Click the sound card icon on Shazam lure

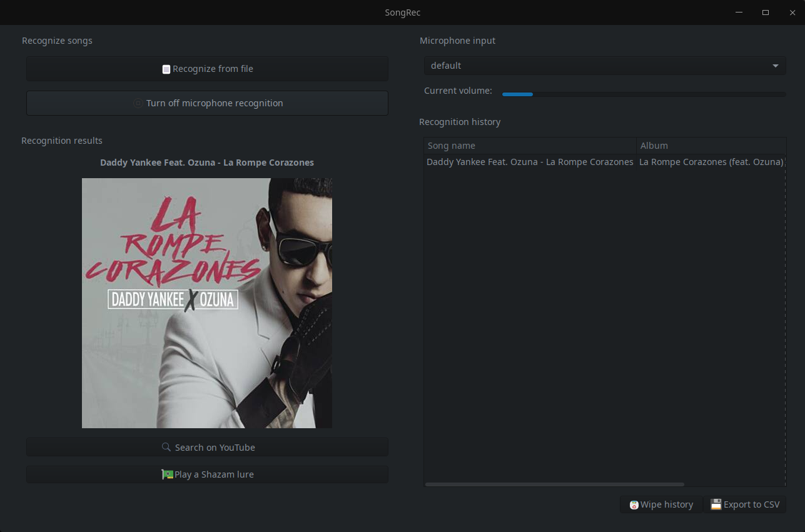(x=167, y=474)
